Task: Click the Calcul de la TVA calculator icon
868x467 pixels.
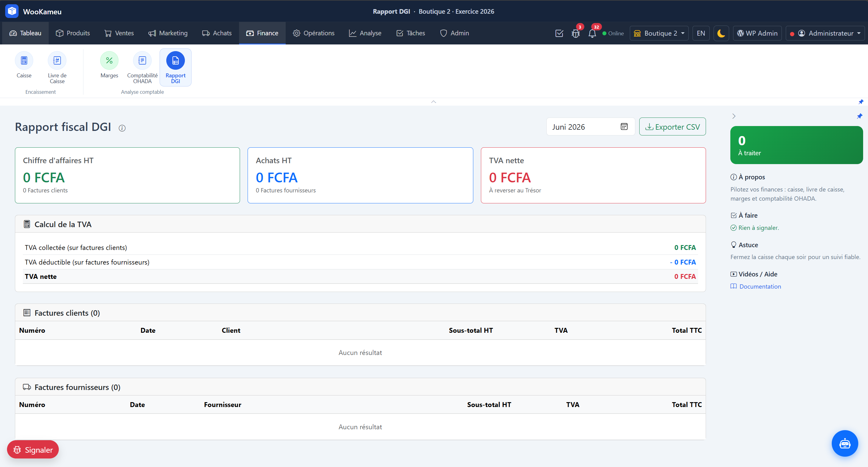Action: click(x=27, y=224)
